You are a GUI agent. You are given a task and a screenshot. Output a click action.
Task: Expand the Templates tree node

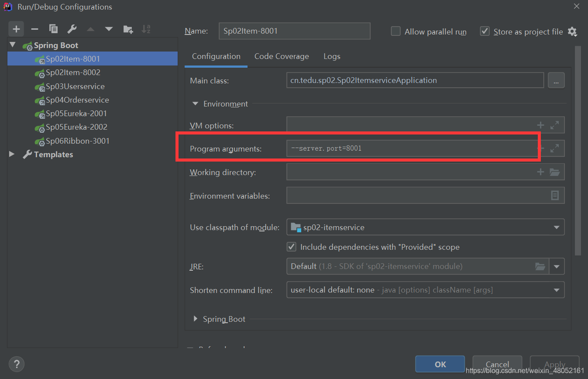(12, 154)
